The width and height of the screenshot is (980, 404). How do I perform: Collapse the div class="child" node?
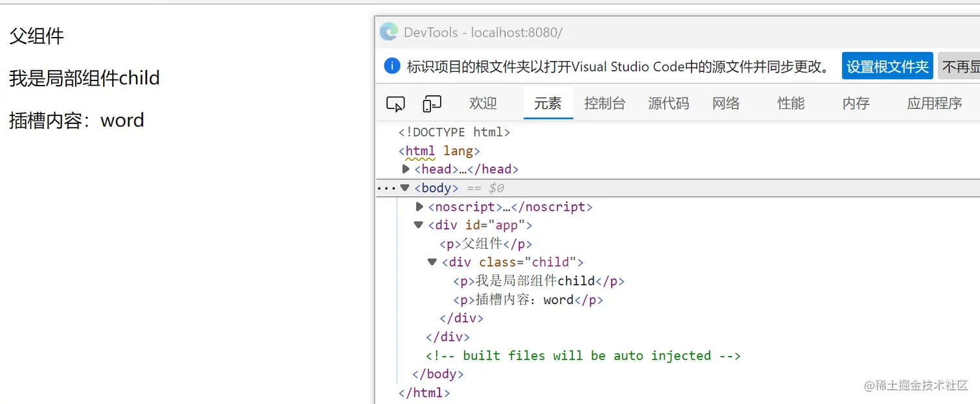point(432,262)
